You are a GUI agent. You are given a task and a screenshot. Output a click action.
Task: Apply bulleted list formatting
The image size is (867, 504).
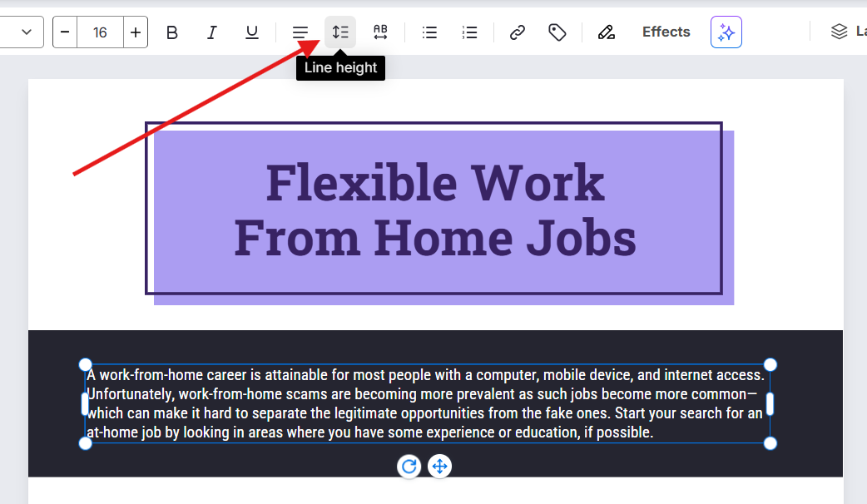(x=429, y=32)
